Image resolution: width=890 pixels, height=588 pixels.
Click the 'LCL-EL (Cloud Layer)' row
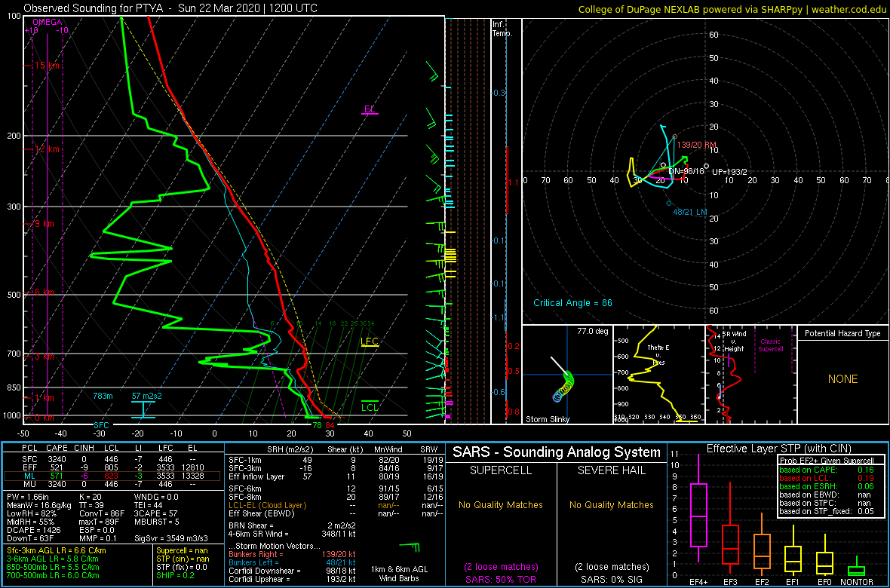(333, 505)
